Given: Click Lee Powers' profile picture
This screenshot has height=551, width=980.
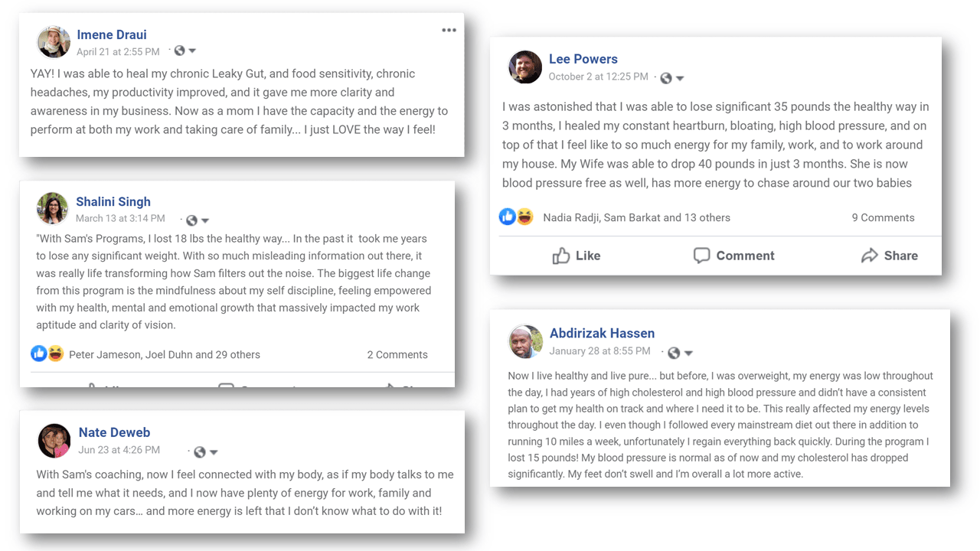Looking at the screenshot, I should click(x=525, y=67).
